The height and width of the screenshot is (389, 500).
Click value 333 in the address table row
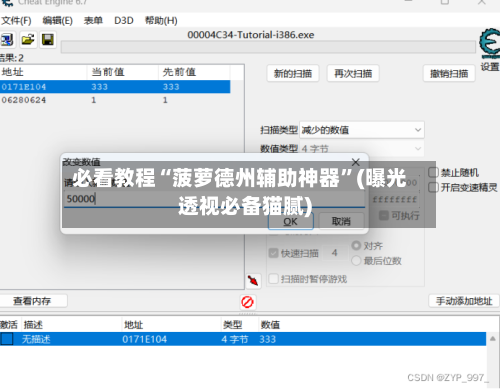click(x=268, y=339)
